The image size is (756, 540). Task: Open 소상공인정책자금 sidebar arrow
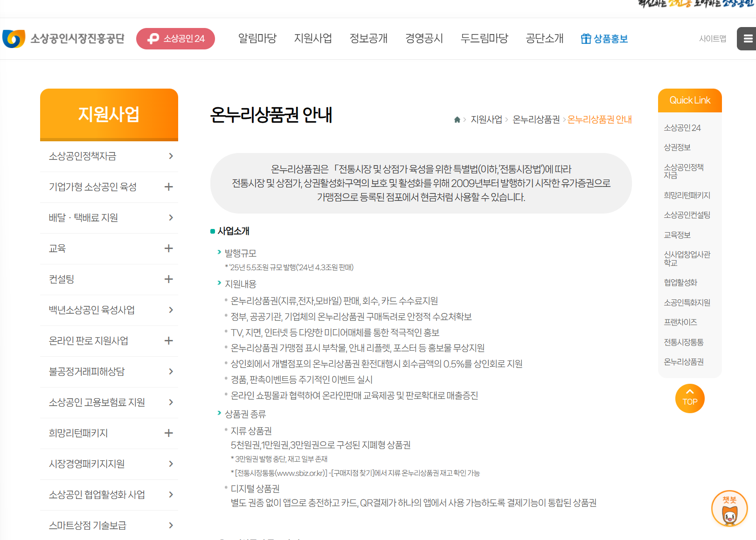tap(171, 156)
